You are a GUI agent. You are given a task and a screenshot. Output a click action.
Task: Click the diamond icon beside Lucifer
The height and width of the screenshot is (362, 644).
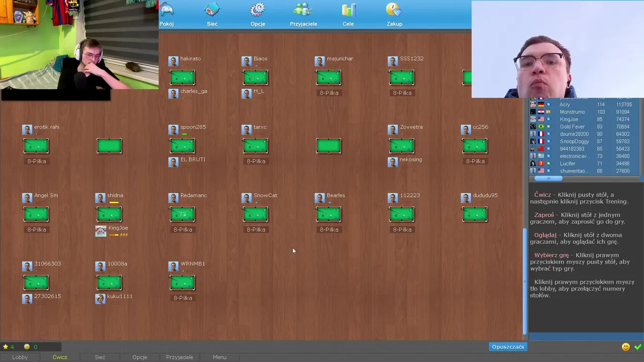[548, 164]
